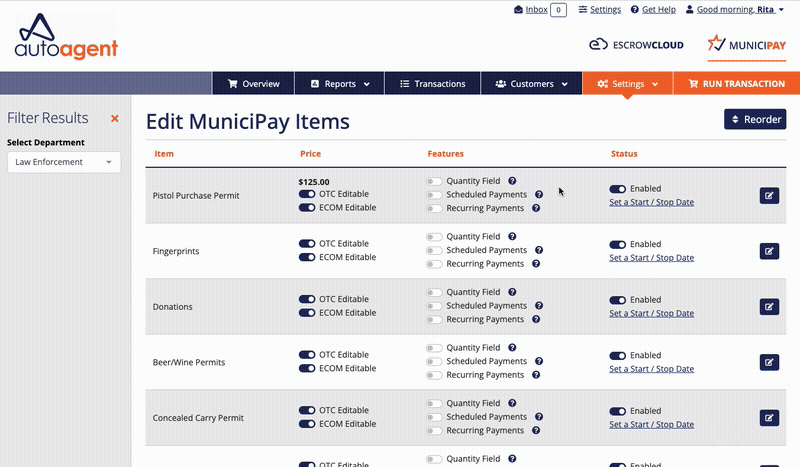Click the Inbox count badge
The height and width of the screenshot is (467, 800).
pyautogui.click(x=558, y=10)
